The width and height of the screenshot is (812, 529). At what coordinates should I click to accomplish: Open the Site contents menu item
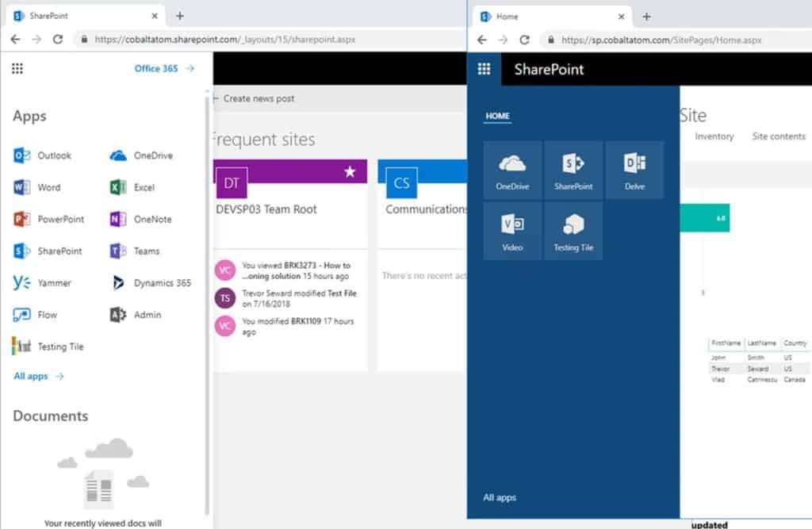point(779,136)
